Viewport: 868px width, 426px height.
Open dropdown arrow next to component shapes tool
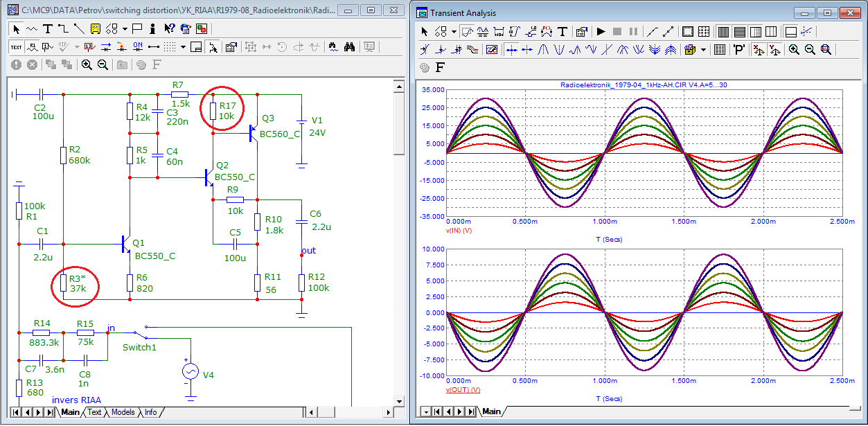tap(125, 29)
